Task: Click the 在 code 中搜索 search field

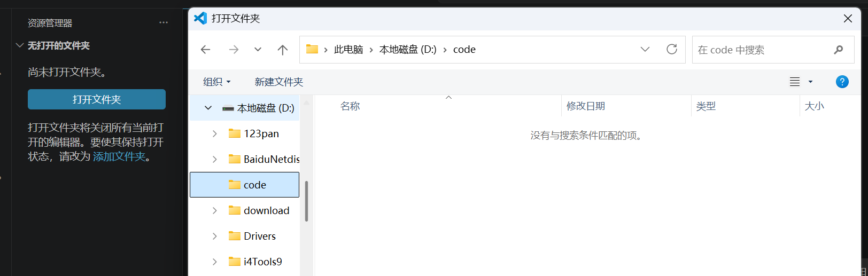Action: (773, 50)
